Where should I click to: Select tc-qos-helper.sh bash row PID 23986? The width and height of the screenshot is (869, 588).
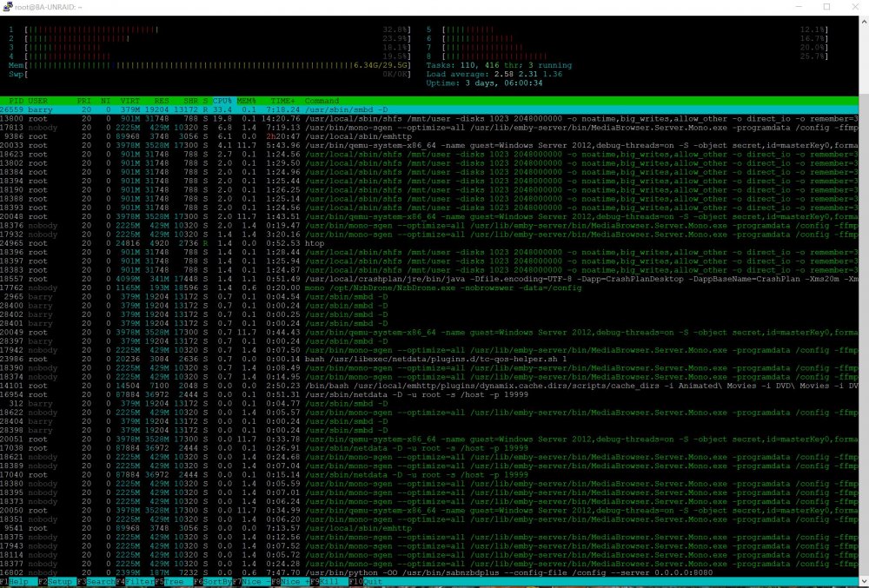click(429, 359)
